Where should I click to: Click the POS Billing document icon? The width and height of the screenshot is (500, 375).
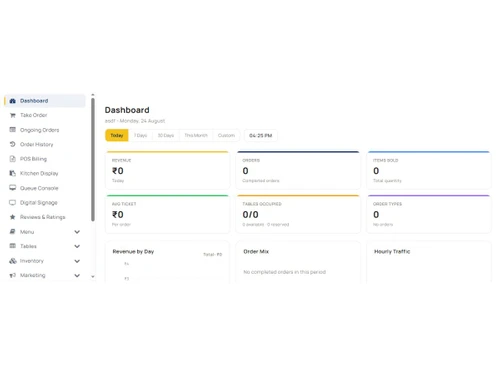pos(13,159)
